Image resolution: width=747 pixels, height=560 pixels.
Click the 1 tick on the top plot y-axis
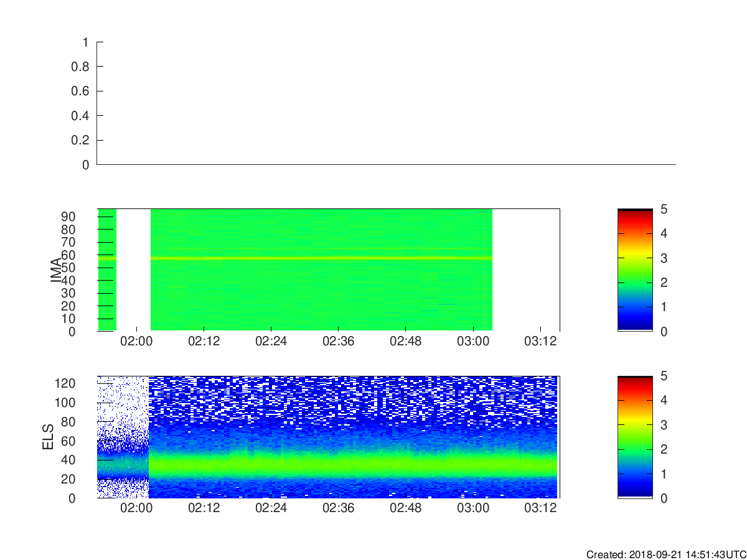tap(86, 42)
